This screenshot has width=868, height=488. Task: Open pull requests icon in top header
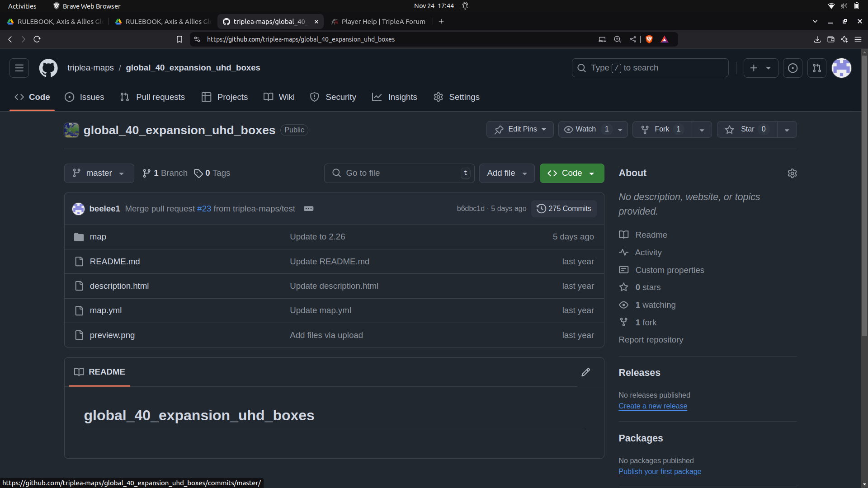tap(816, 68)
